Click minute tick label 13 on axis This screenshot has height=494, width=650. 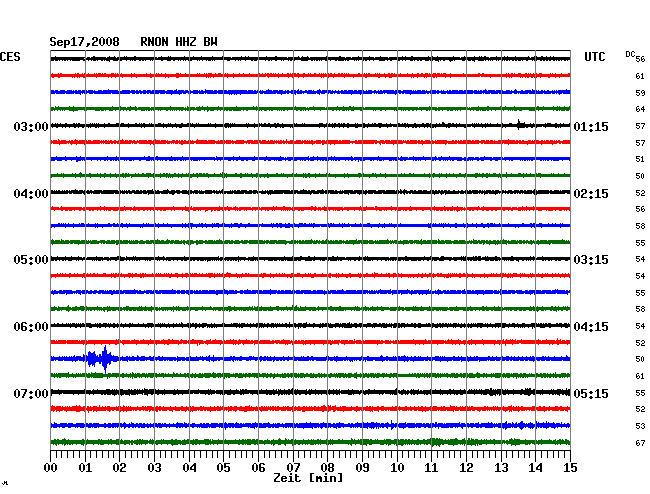pos(501,468)
